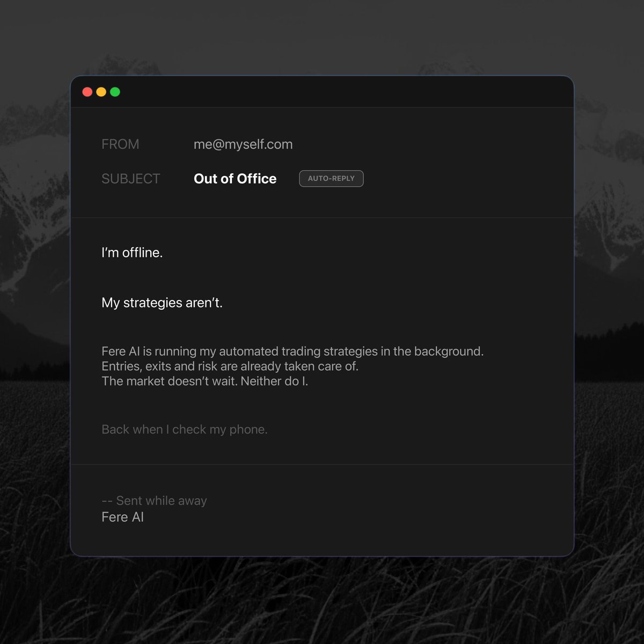
Task: Click the sentence starting 'Fere AI is running'
Action: pos(292,352)
